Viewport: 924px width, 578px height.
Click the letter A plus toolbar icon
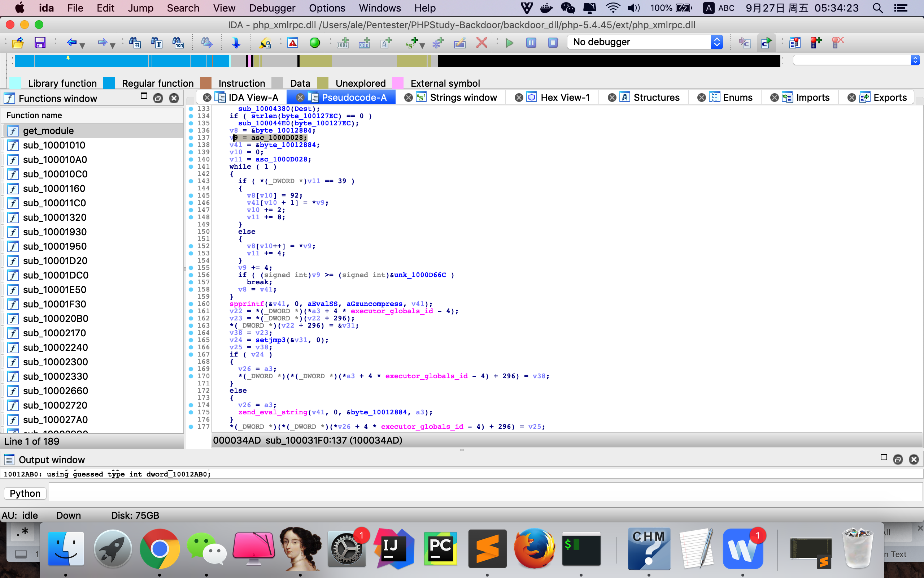[387, 42]
